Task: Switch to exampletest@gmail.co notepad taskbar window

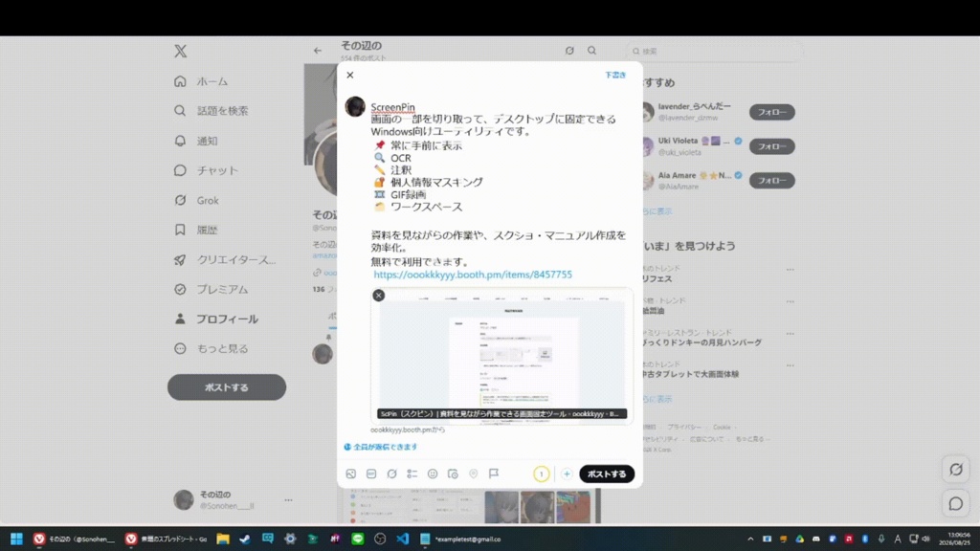Action: [x=462, y=539]
